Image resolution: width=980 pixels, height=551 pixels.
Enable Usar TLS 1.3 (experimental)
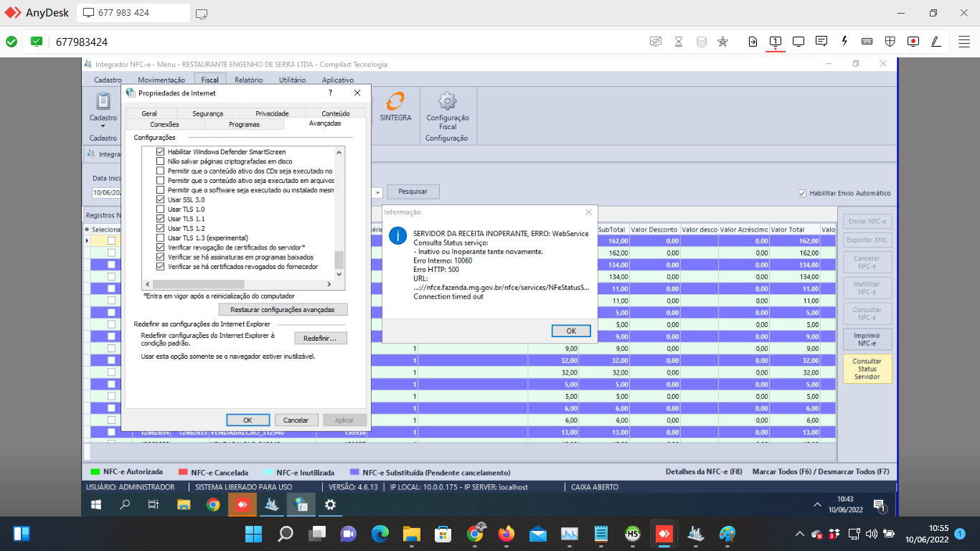click(x=161, y=237)
